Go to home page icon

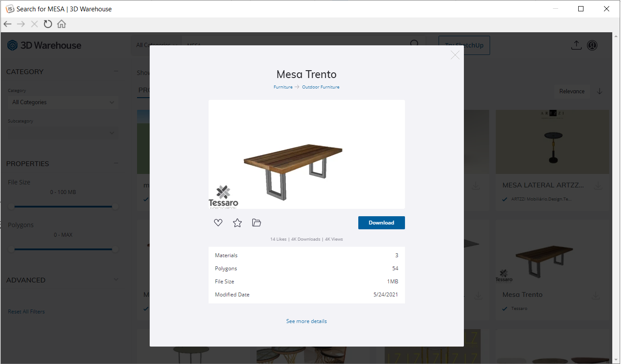[x=62, y=24]
